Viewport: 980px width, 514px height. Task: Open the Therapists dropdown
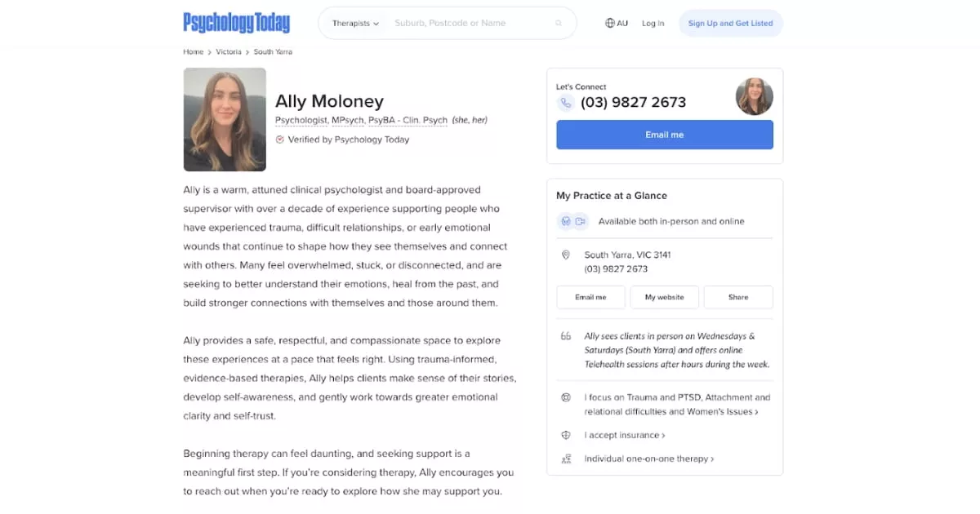point(355,24)
